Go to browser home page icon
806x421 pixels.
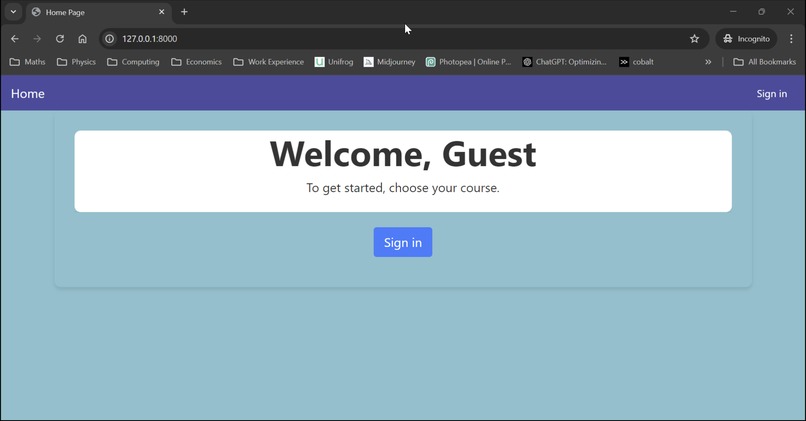point(82,39)
